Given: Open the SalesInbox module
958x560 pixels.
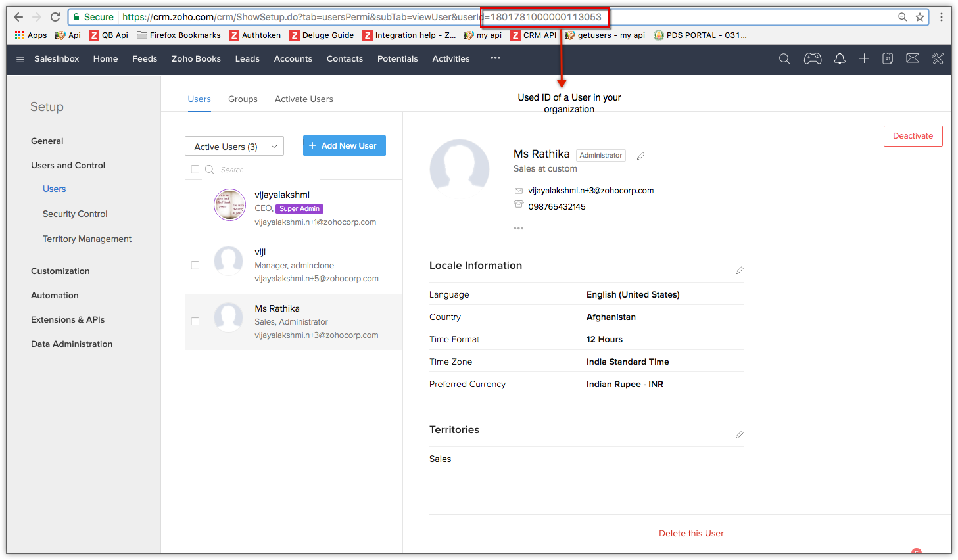Looking at the screenshot, I should coord(57,58).
